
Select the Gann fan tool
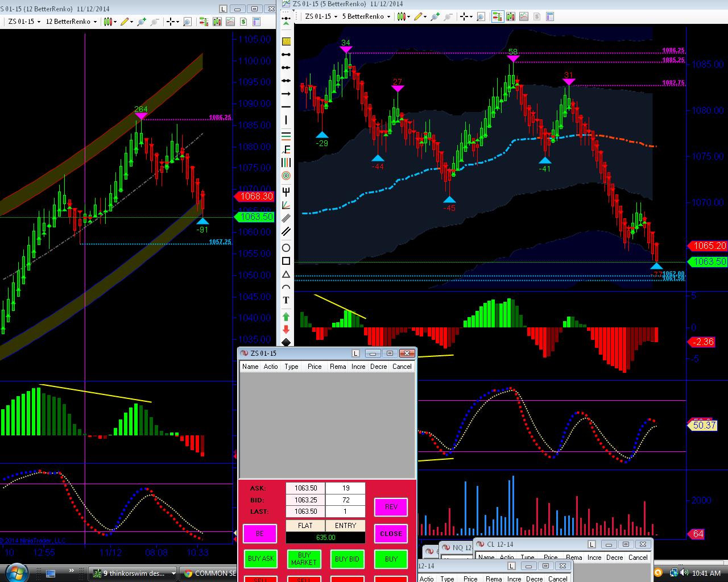pos(286,205)
